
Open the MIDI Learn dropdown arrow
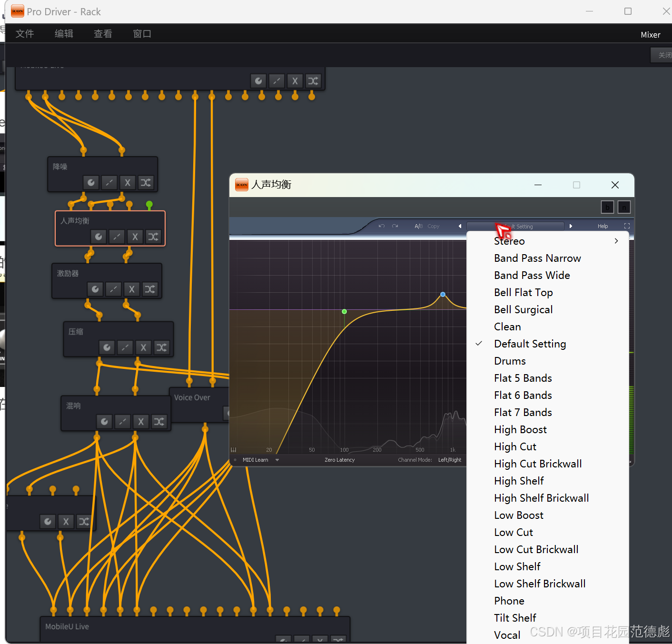277,460
